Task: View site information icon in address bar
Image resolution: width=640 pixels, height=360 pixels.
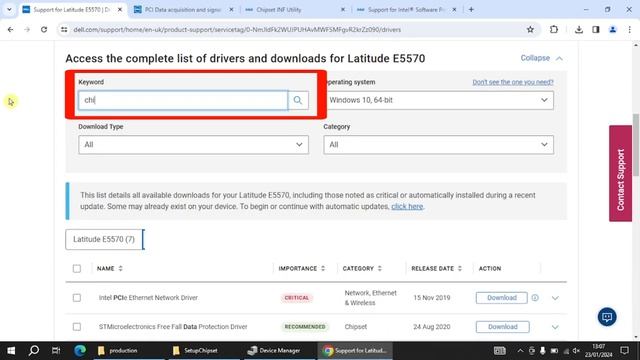Action: coord(64,29)
